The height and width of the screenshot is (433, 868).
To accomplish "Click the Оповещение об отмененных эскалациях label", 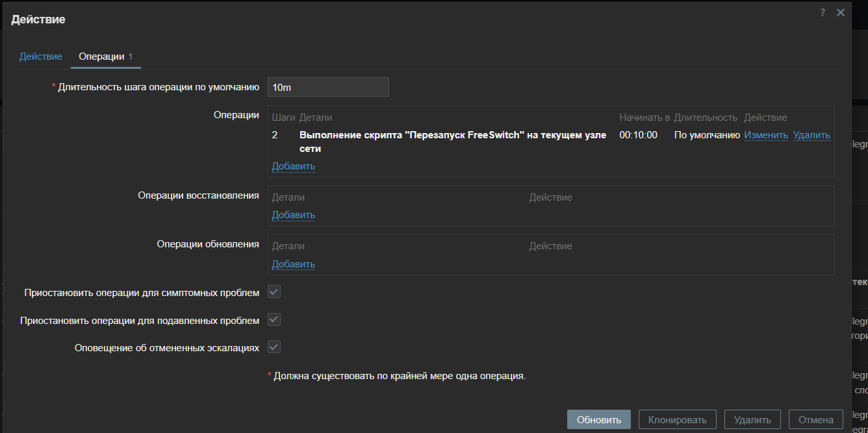I will click(167, 348).
